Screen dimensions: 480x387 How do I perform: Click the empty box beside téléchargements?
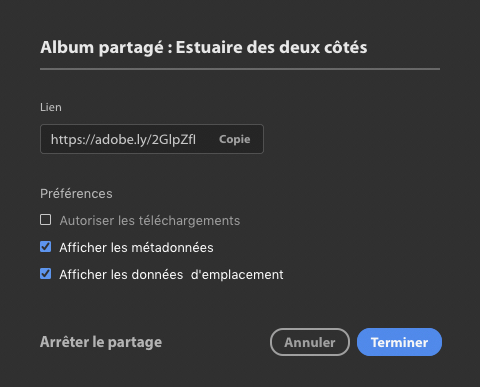(x=46, y=220)
